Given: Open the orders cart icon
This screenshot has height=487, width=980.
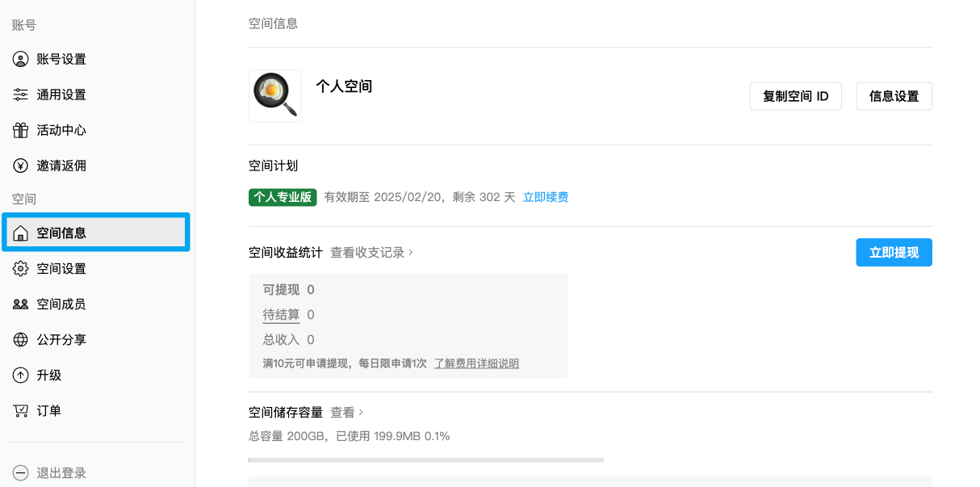Looking at the screenshot, I should pyautogui.click(x=21, y=411).
